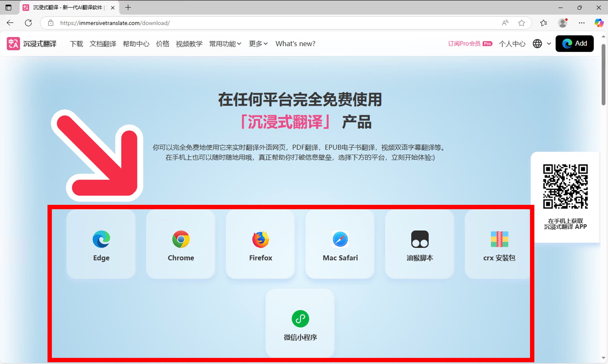Add this page to favorites star

521,23
